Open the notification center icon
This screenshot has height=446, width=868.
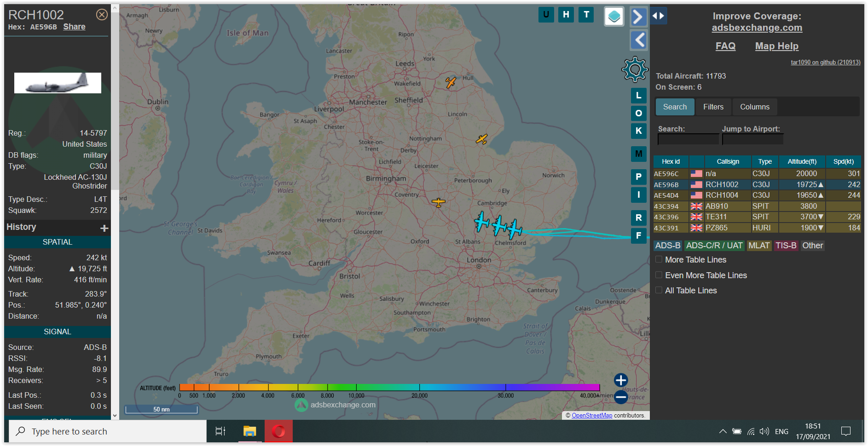tap(846, 431)
